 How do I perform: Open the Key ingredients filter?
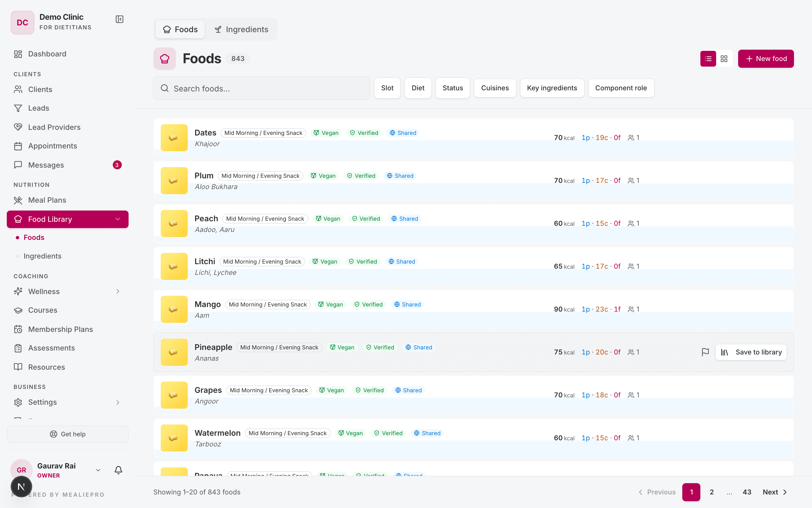point(552,88)
